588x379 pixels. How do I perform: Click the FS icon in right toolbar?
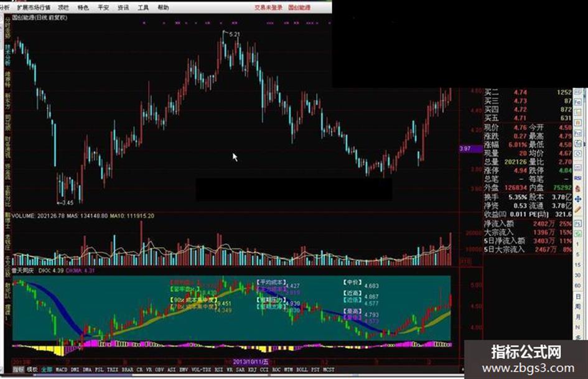pos(577,223)
